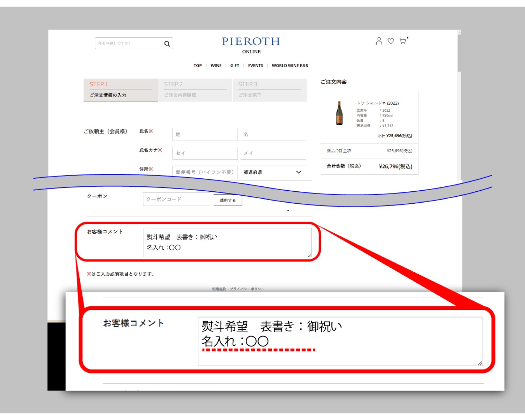Open the account user icon
This screenshot has width=525, height=420.
(379, 41)
